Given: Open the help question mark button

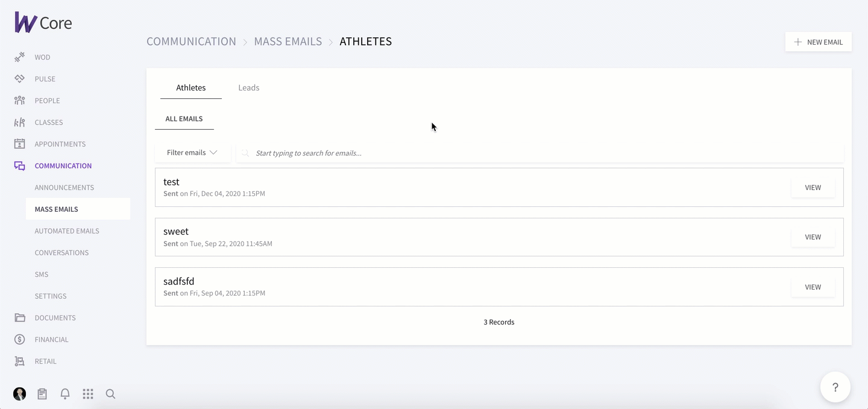Looking at the screenshot, I should tap(835, 387).
